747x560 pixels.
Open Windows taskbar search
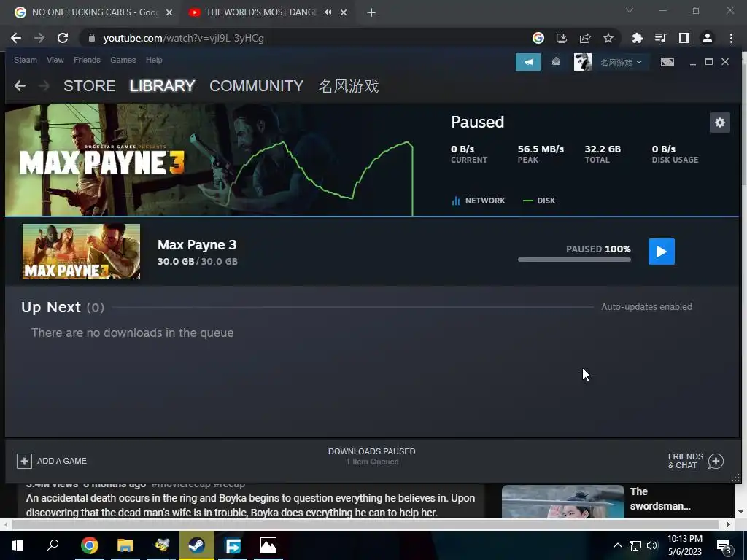[x=53, y=545]
